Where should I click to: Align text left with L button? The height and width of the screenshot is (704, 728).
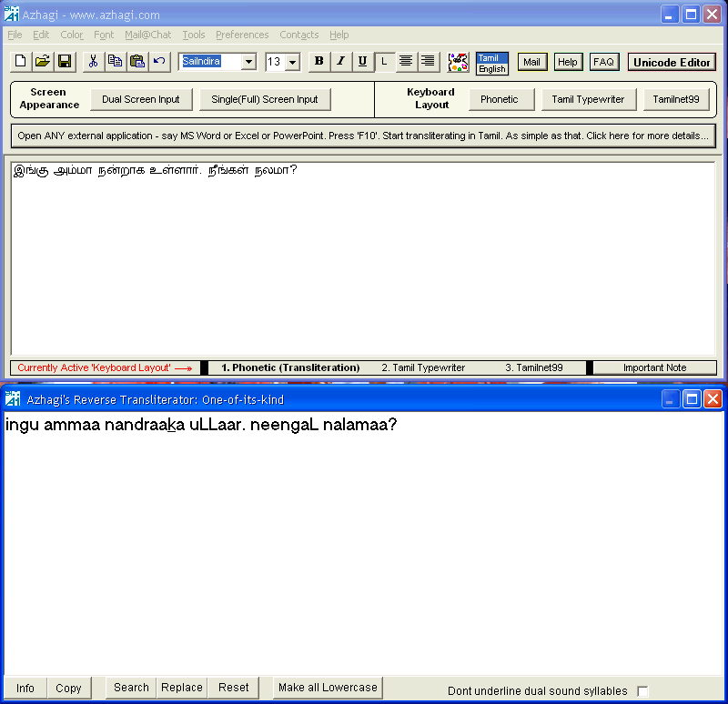click(x=384, y=61)
